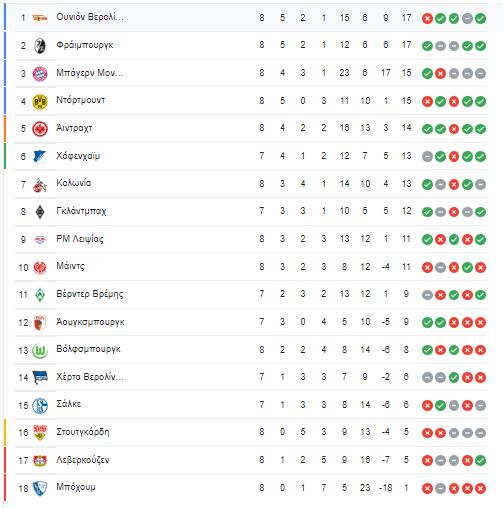Click the Freiburg club logo

tap(40, 46)
